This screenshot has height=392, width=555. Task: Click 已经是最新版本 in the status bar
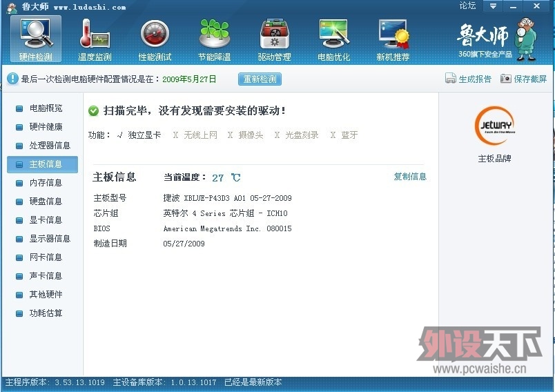point(253,382)
